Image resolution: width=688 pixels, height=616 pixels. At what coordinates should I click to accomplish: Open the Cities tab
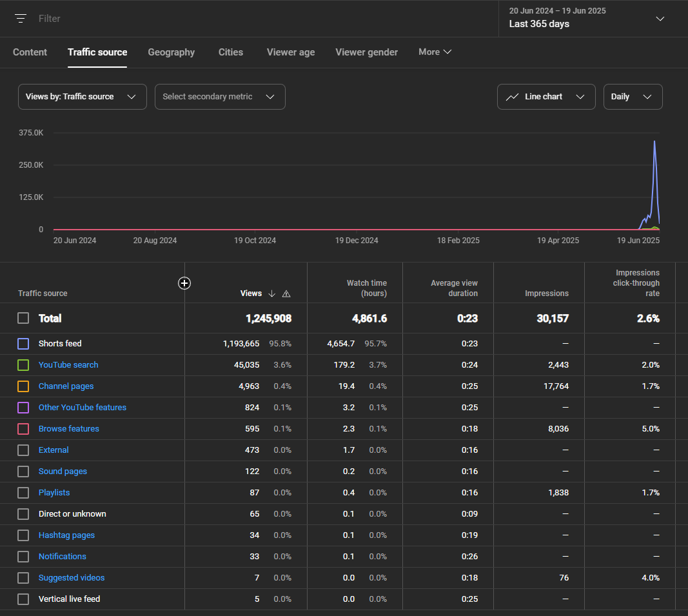point(231,52)
